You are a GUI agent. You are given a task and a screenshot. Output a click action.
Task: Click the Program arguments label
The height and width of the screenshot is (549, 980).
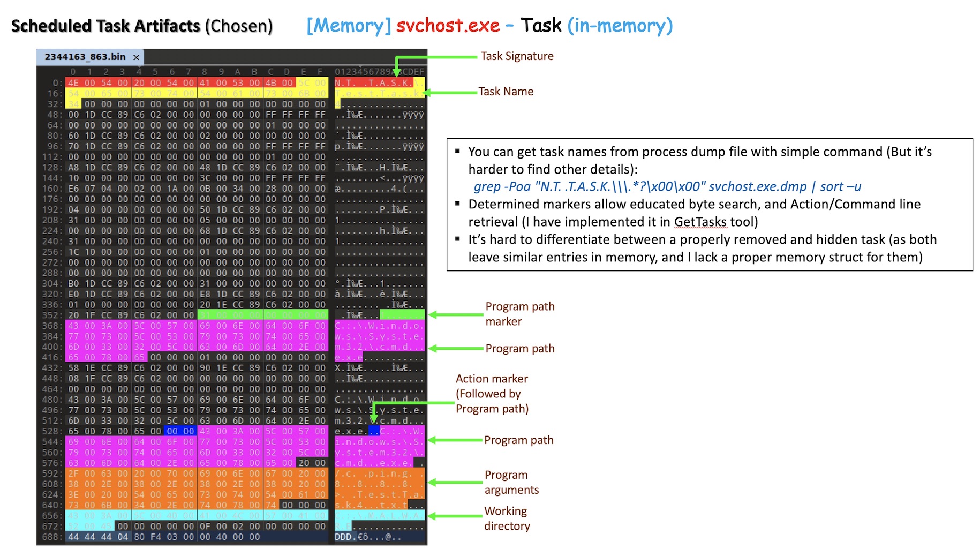511,482
